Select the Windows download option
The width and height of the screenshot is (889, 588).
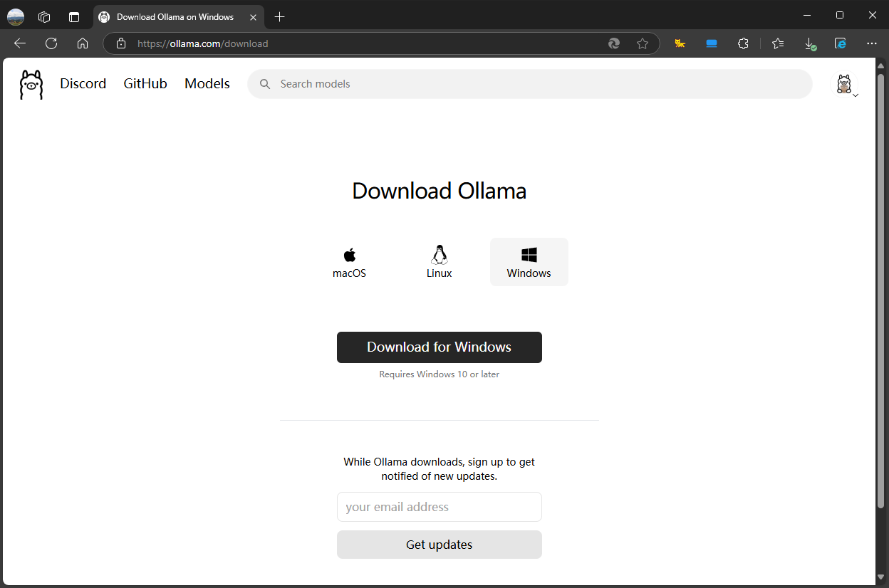point(529,262)
